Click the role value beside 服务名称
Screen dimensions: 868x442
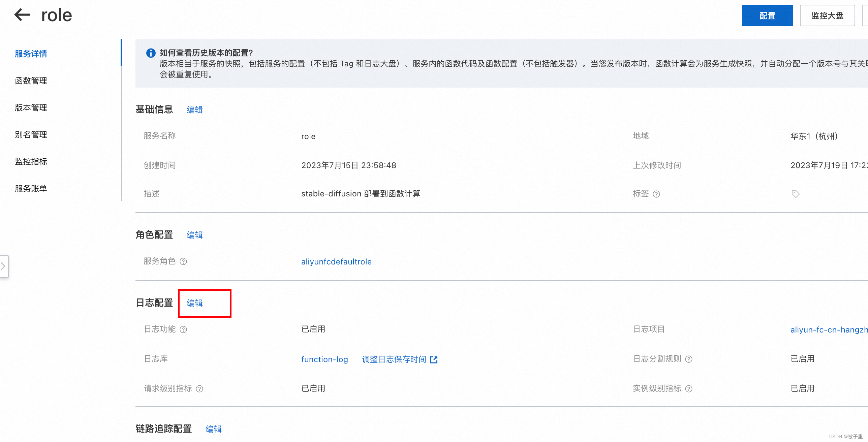(308, 136)
